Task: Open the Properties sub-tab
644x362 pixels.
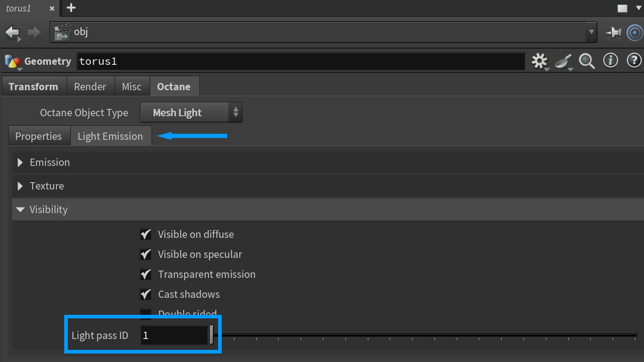Action: tap(39, 136)
